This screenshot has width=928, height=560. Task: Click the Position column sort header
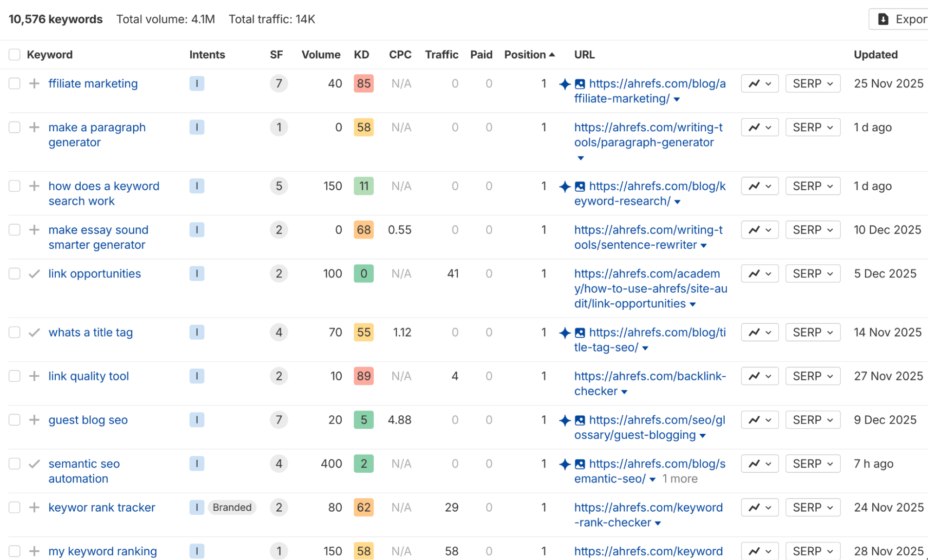[529, 54]
